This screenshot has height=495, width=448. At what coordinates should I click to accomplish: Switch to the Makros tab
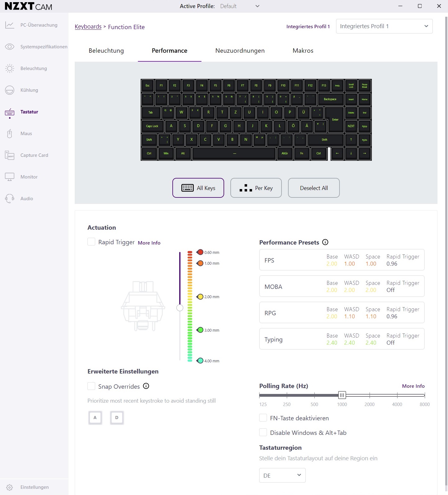pyautogui.click(x=303, y=51)
